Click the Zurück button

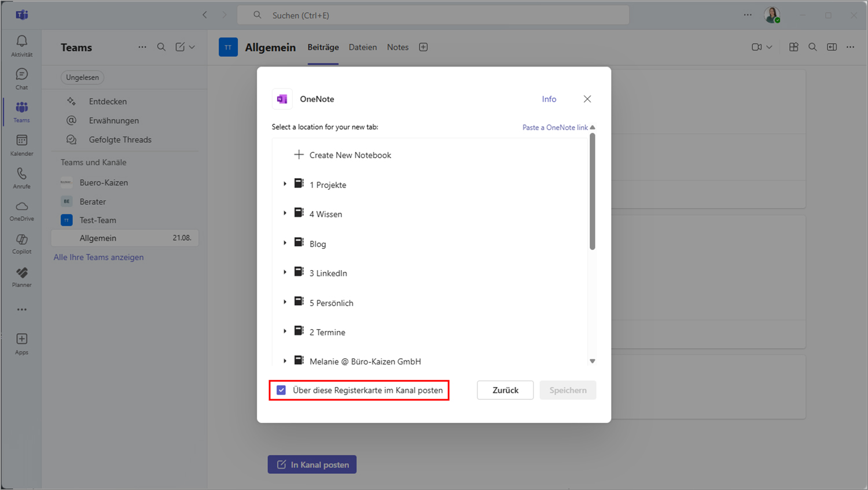pos(505,390)
